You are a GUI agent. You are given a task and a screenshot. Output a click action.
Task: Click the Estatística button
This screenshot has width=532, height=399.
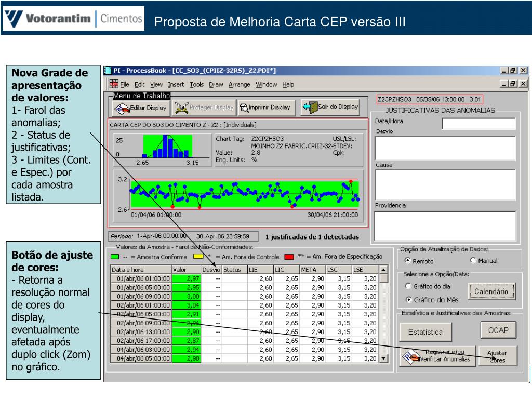[x=425, y=332]
